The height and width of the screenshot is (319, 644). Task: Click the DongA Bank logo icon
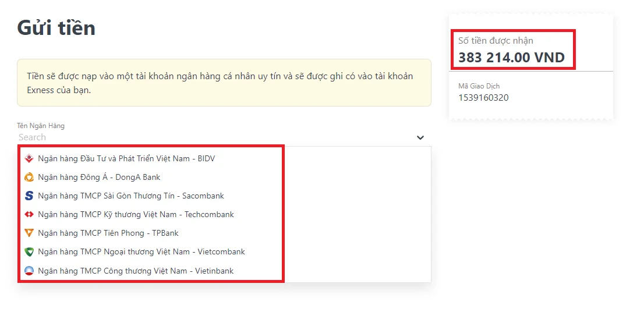pos(29,178)
